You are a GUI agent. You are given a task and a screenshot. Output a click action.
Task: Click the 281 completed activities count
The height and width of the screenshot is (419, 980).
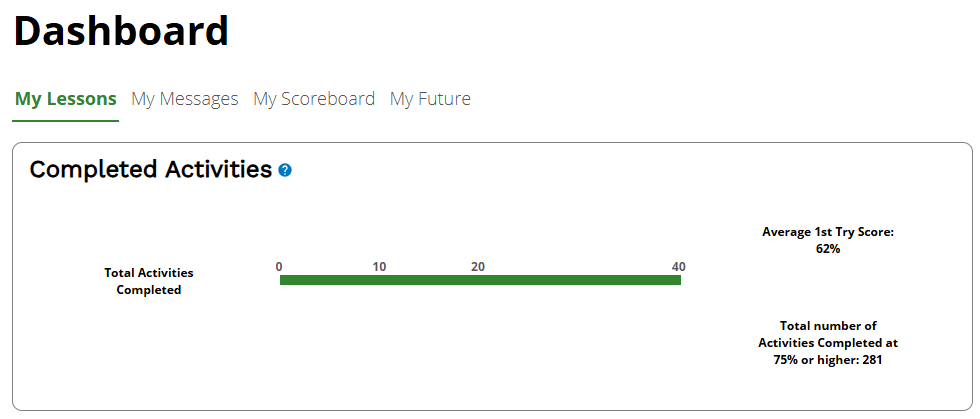point(872,360)
